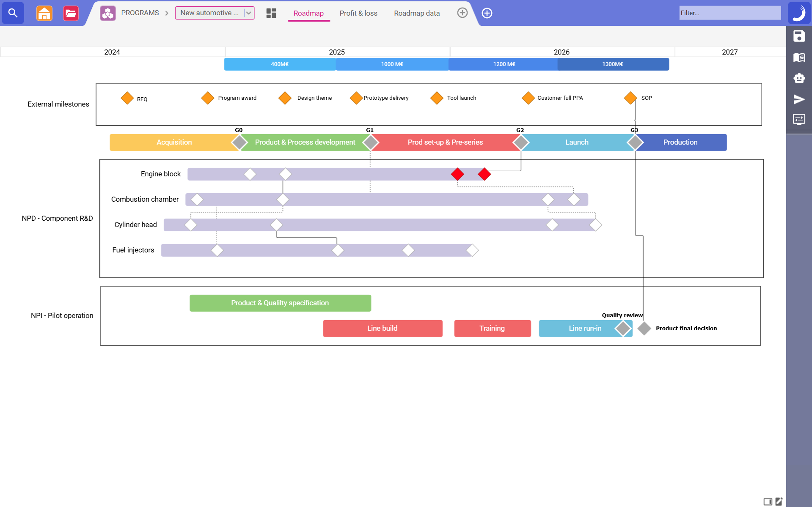Click the G0 gate diamond
812x507 pixels.
(x=239, y=143)
